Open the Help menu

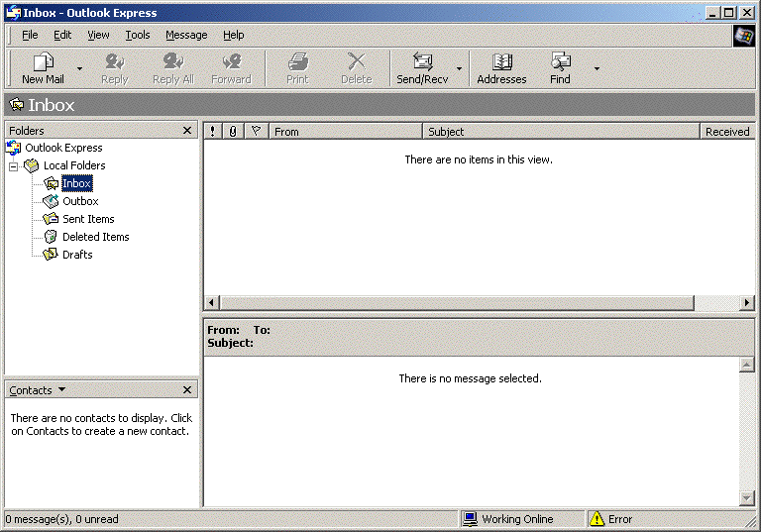[234, 35]
